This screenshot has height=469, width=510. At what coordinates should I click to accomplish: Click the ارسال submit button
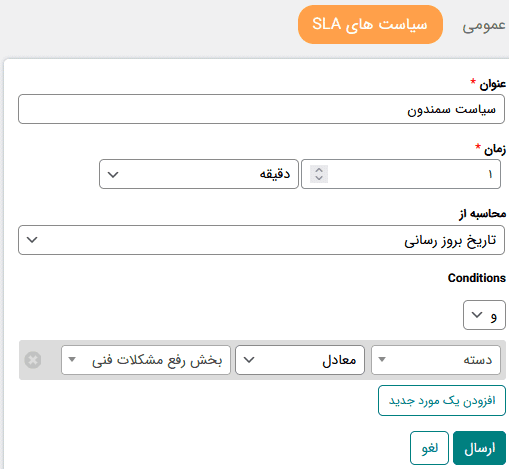pyautogui.click(x=479, y=448)
